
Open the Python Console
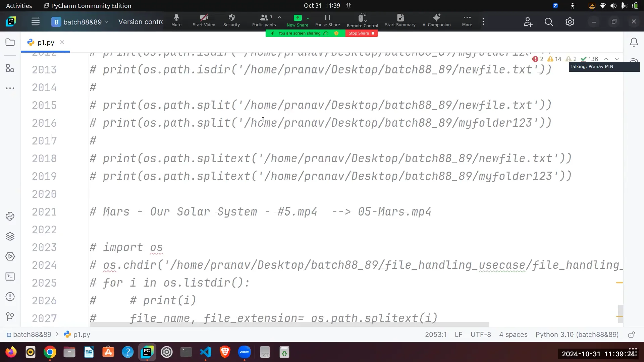click(10, 216)
